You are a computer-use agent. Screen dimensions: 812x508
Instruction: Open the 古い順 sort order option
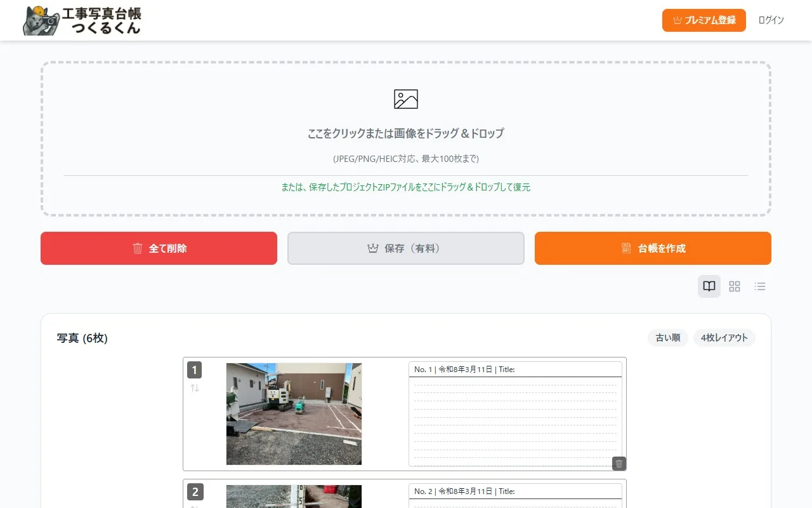[667, 338]
